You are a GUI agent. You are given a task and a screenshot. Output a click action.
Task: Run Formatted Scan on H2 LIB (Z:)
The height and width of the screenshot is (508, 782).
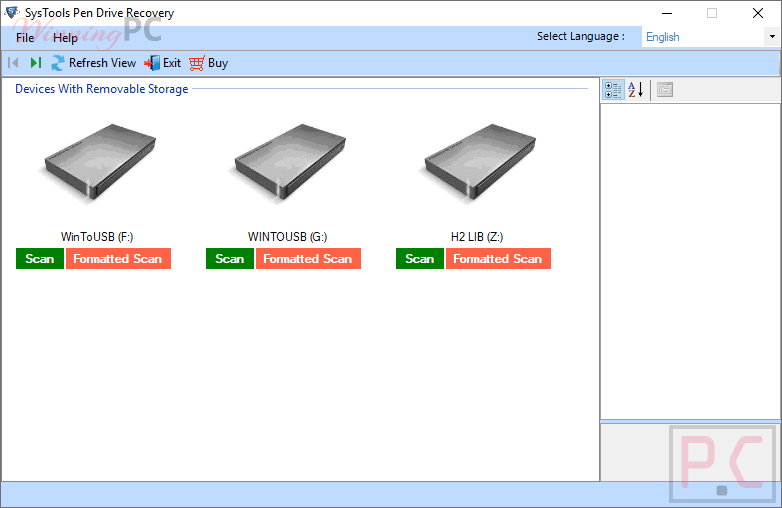tap(498, 259)
